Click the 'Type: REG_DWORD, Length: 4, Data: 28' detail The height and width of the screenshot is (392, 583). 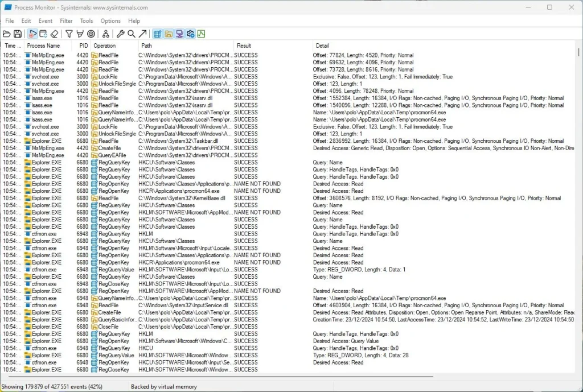[x=360, y=355]
